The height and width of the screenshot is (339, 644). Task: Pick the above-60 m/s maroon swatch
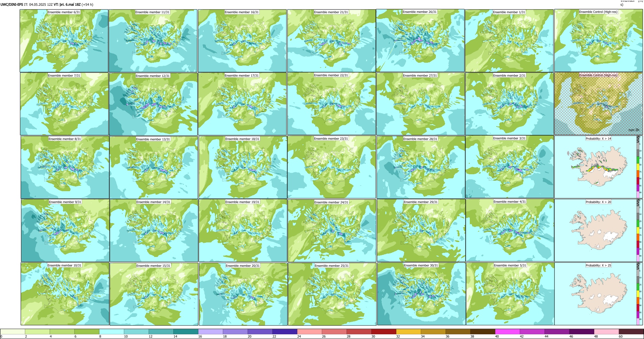coord(631,332)
